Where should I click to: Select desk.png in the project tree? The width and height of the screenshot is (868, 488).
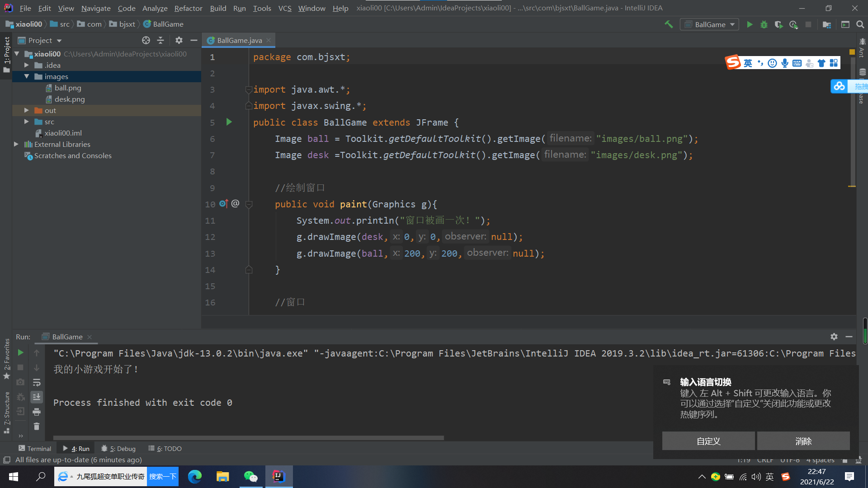tap(70, 99)
